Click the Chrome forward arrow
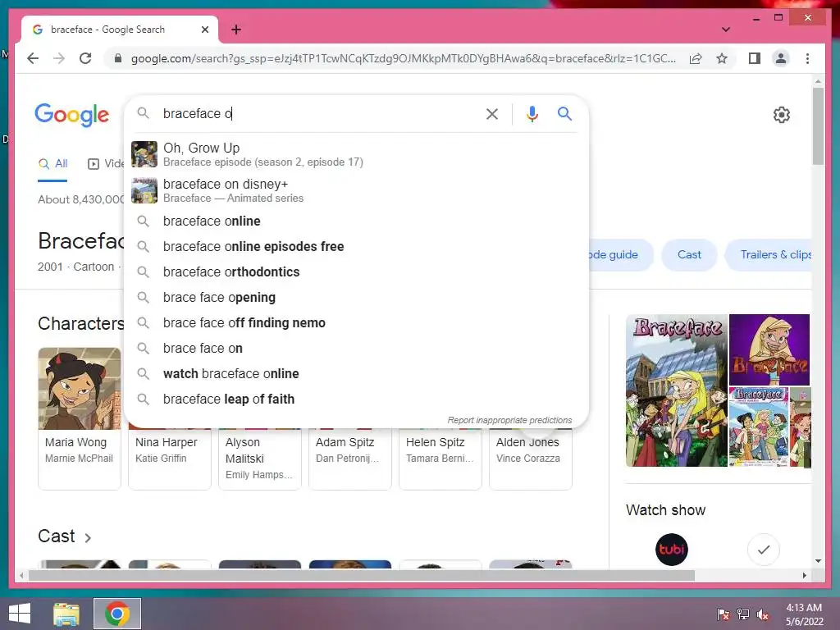The height and width of the screenshot is (630, 840). click(59, 58)
